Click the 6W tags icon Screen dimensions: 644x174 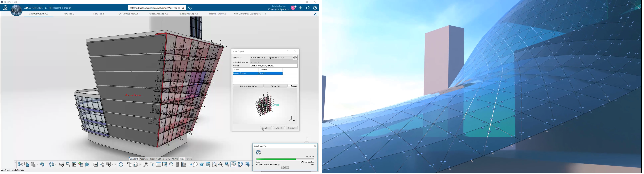190,8
